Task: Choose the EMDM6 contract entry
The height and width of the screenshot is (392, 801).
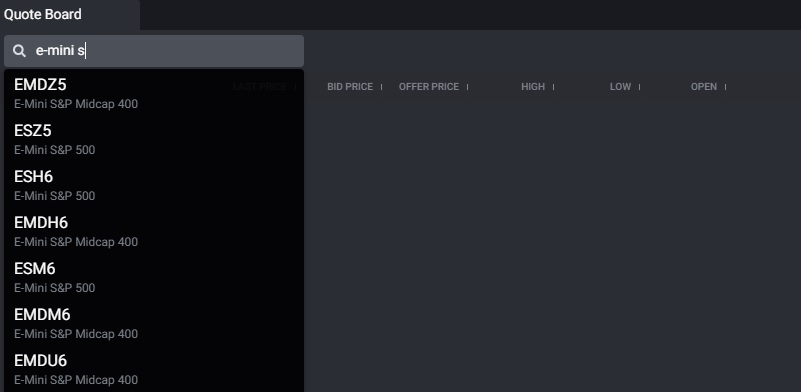Action: pos(154,323)
